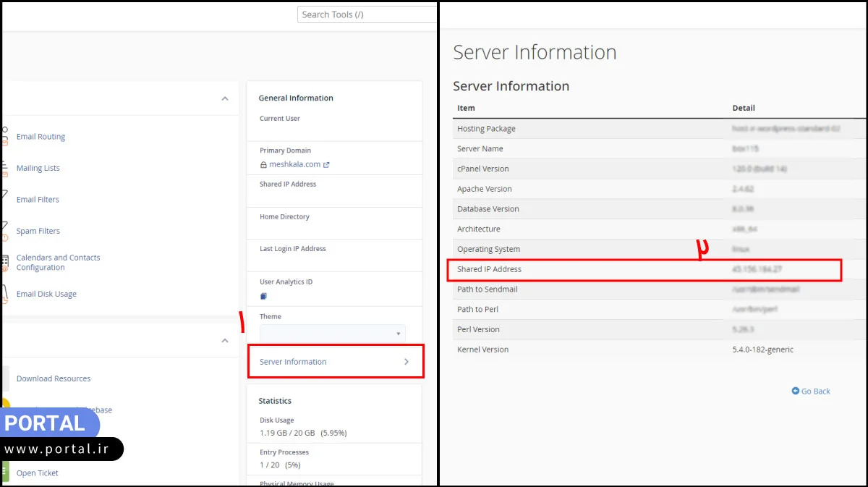Collapse the lower tools section using its chevron

pos(225,340)
